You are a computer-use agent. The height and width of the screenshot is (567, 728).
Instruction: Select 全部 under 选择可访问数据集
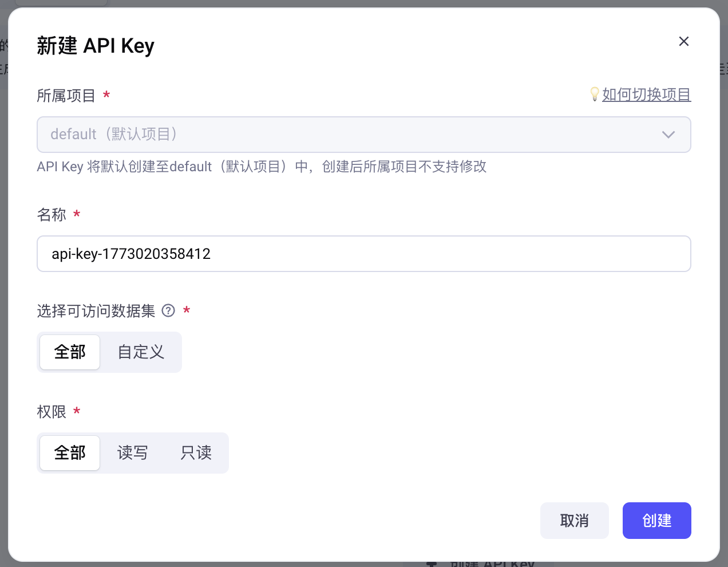point(70,352)
